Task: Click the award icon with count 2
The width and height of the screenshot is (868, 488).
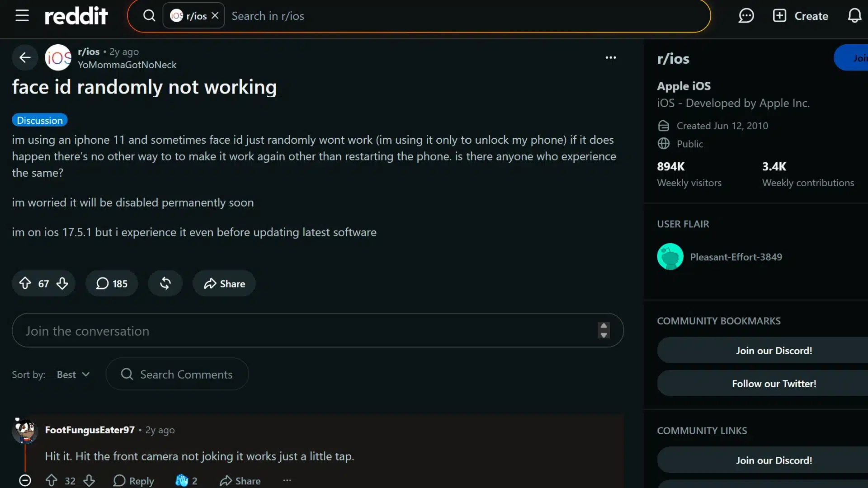Action: [186, 481]
